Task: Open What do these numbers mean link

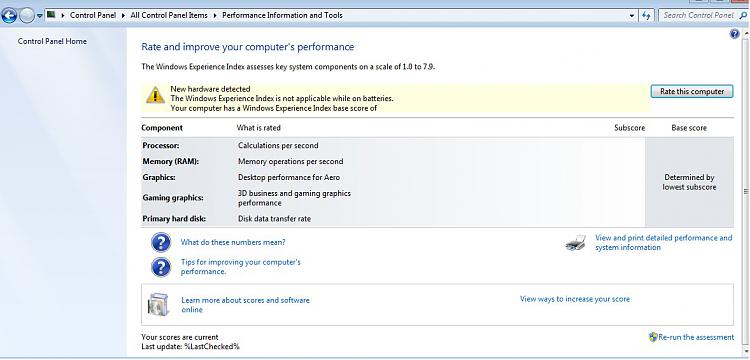Action: tap(233, 242)
